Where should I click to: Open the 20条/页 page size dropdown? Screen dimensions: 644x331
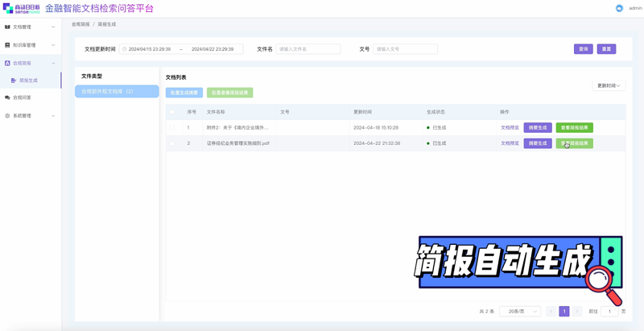[519, 311]
